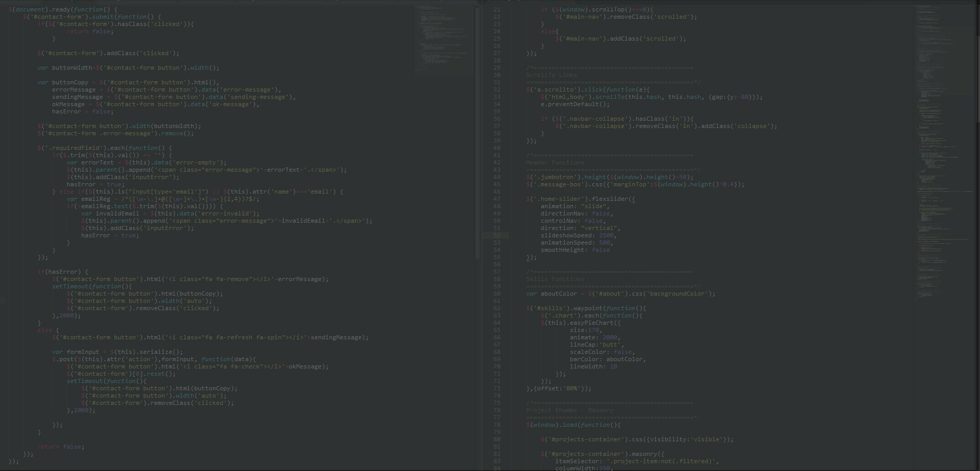Select line number 32 in the gutter
980x471 pixels.
pyautogui.click(x=497, y=90)
